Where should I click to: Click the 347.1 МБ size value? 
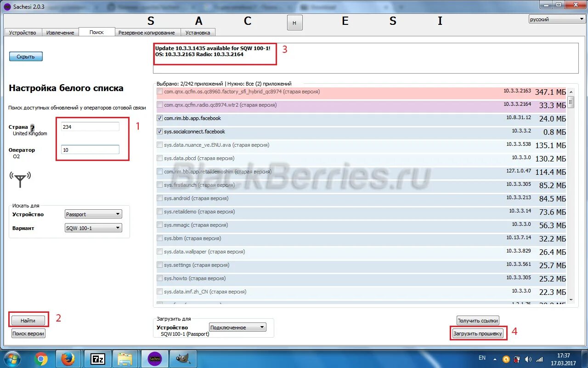[x=550, y=92]
